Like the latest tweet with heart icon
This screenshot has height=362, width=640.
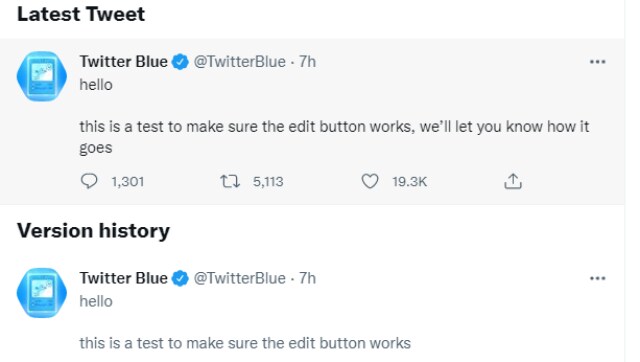[x=370, y=181]
